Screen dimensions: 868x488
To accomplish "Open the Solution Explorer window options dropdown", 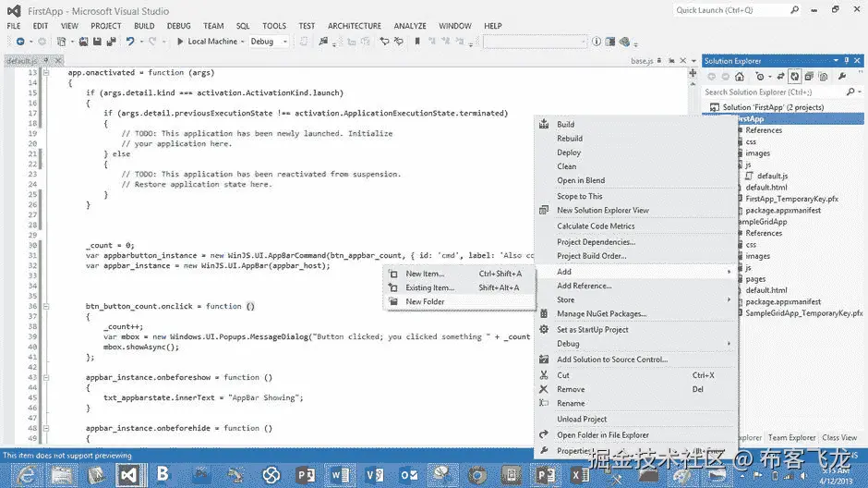I will click(x=836, y=60).
